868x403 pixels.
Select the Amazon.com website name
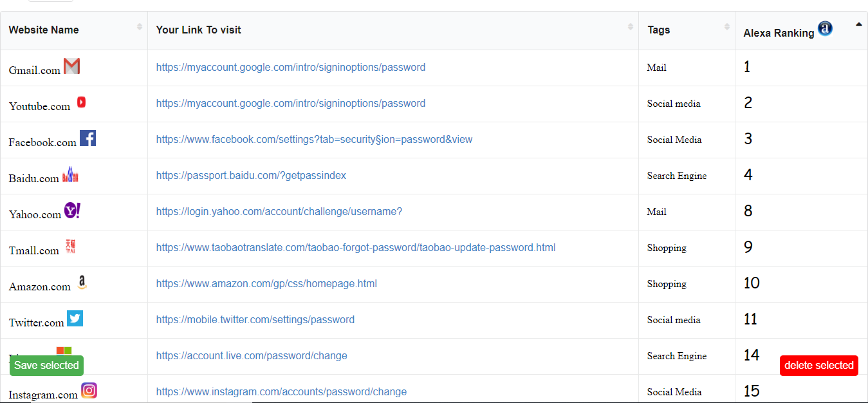coord(40,286)
